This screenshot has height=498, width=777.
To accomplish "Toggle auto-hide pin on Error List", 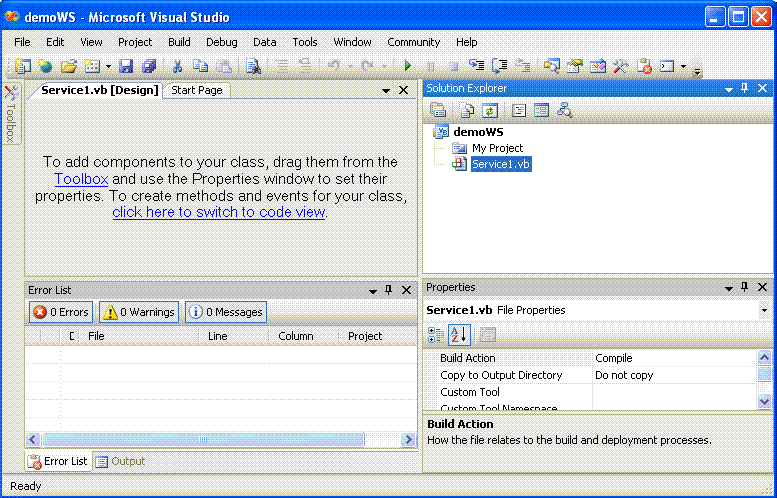I will [x=388, y=290].
